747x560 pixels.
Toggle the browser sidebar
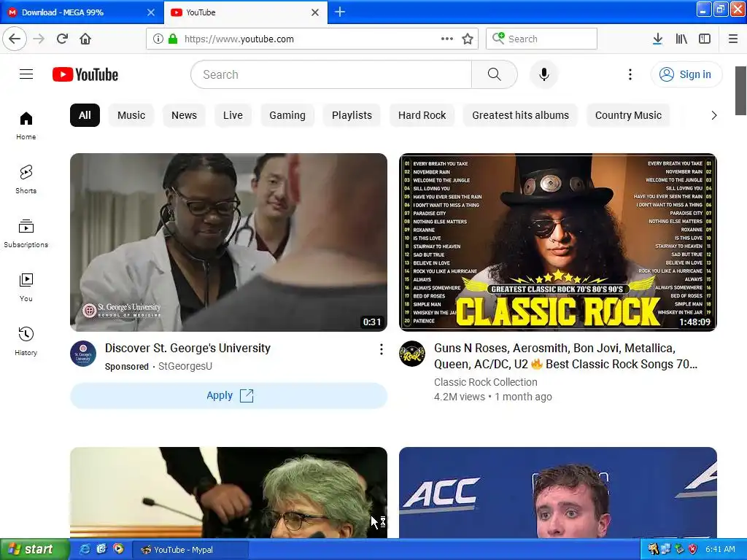[x=705, y=39]
